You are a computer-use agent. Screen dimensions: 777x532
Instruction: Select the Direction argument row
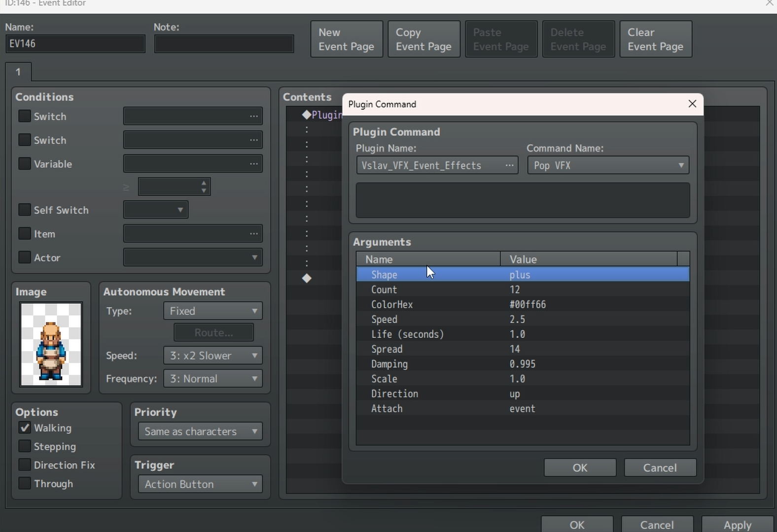[x=523, y=393]
